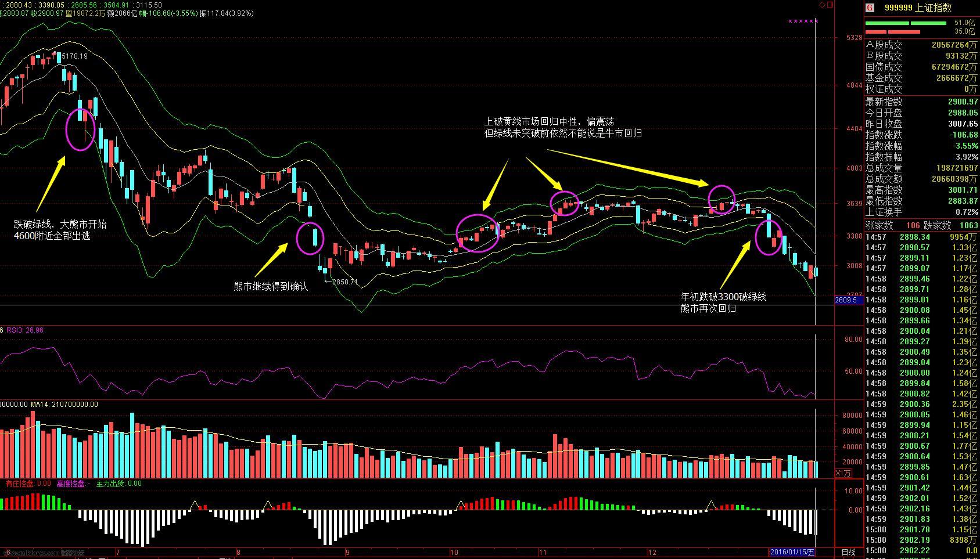
Task: Click the MA14: 210700000.00 volume label
Action: (64, 405)
